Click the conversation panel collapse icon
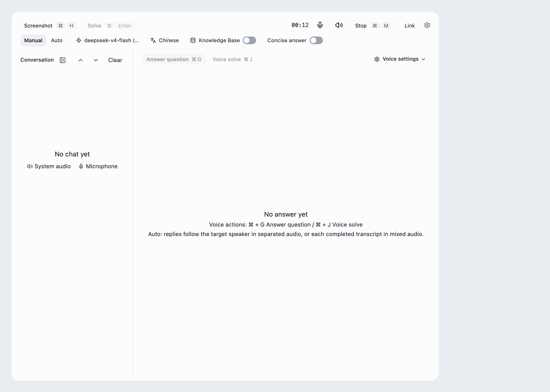 click(63, 60)
